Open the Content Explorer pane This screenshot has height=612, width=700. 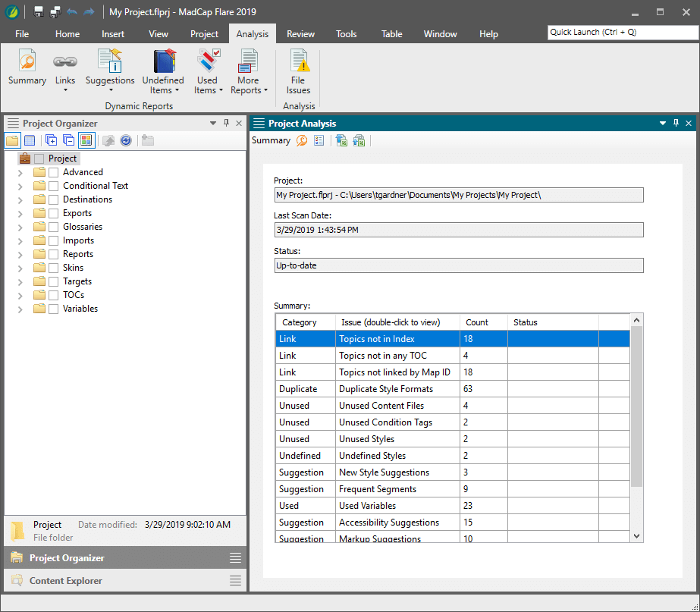tap(125, 580)
